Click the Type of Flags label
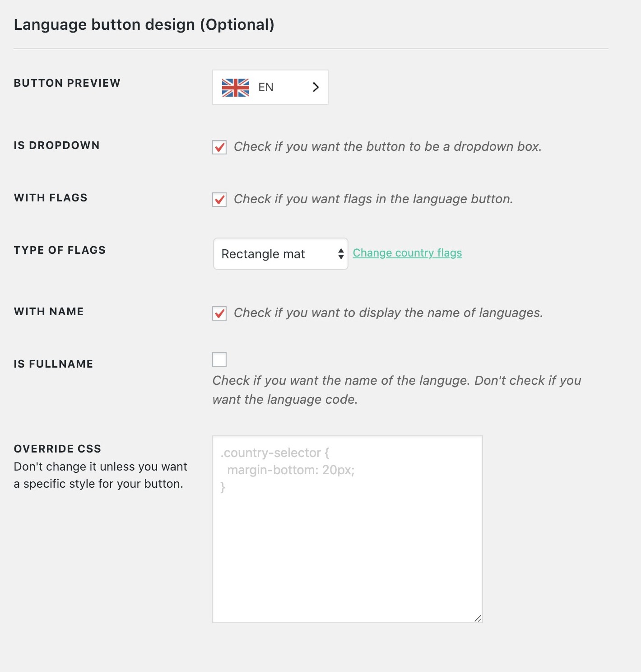Screen dimensions: 641x672 (x=60, y=250)
